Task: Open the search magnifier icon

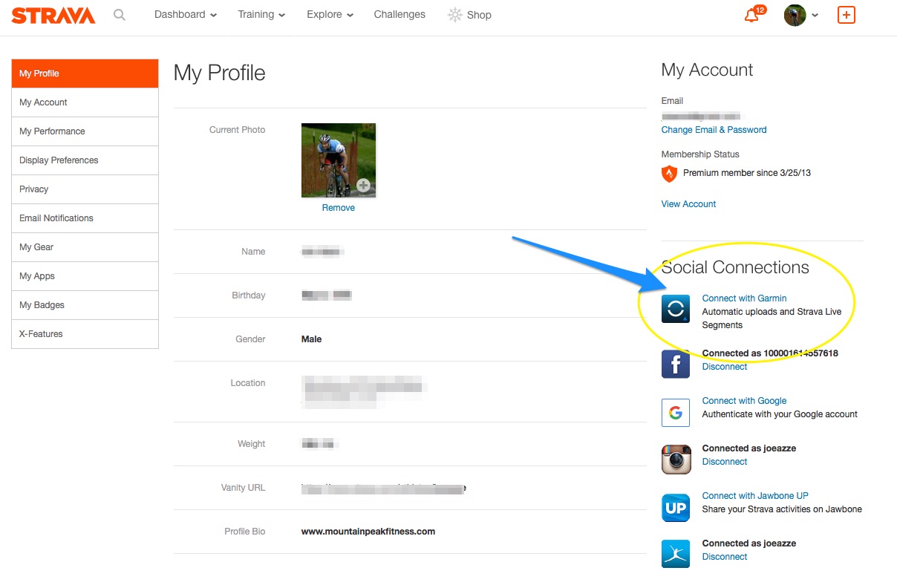Action: [x=120, y=14]
